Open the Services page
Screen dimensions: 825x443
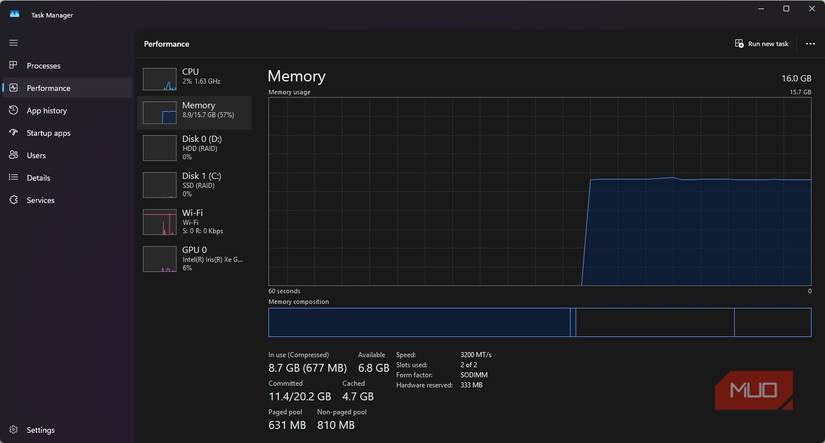[41, 200]
